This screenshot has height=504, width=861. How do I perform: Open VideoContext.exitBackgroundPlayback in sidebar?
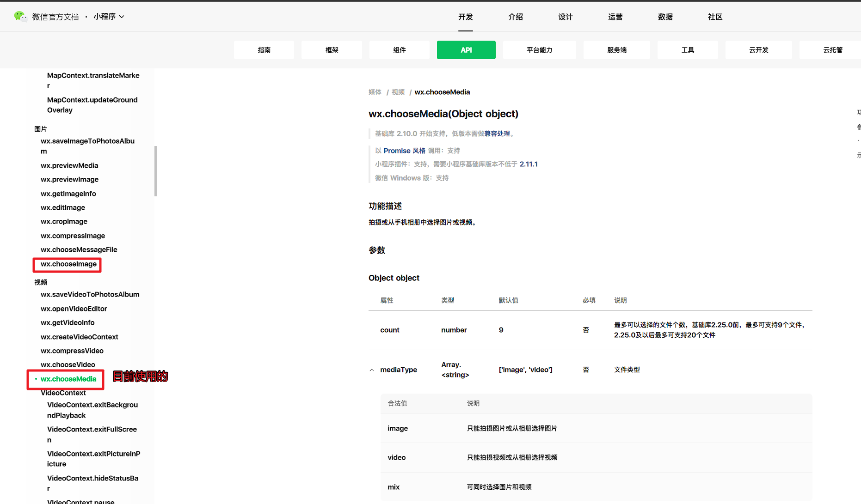92,410
